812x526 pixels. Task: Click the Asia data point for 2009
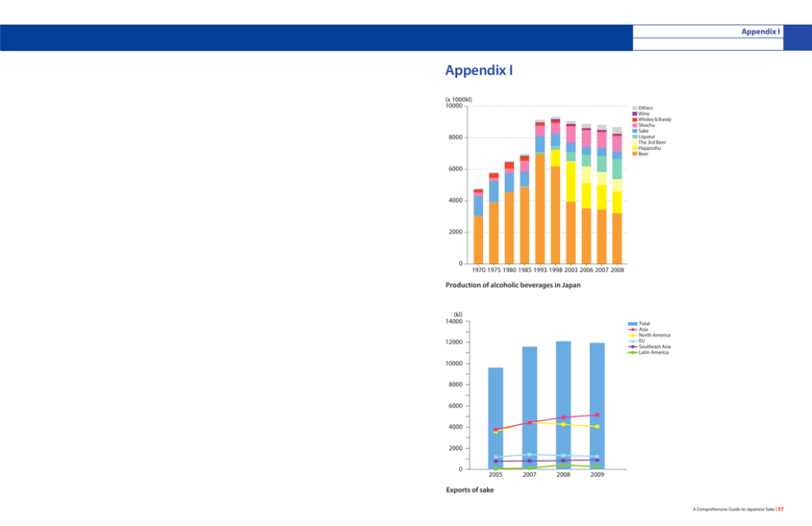tap(598, 415)
